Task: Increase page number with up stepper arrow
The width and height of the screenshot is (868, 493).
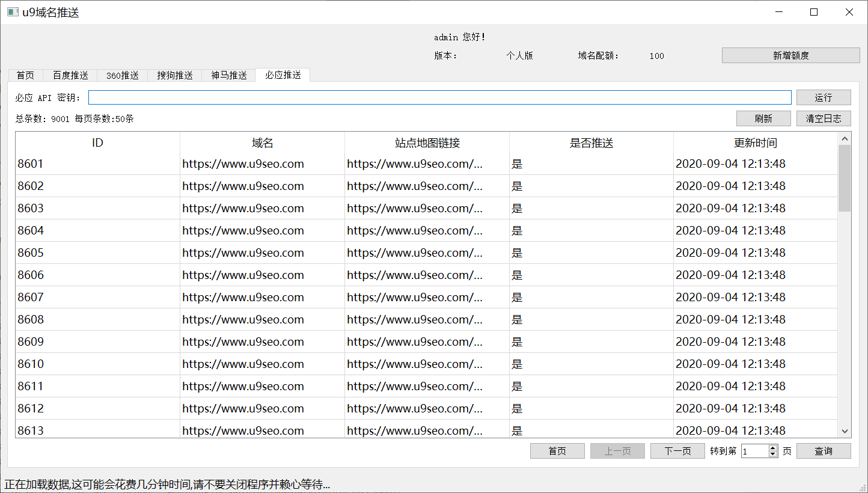Action: point(773,447)
